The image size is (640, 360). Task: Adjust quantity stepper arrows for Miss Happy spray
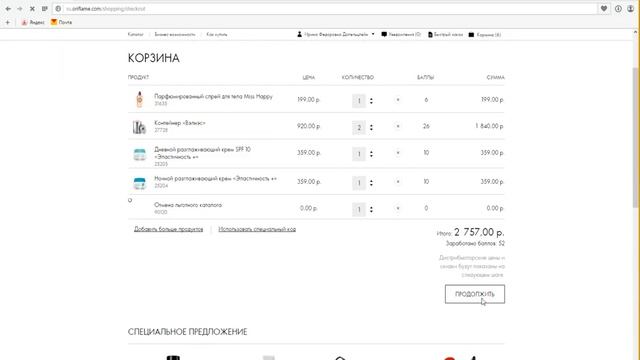[371, 100]
